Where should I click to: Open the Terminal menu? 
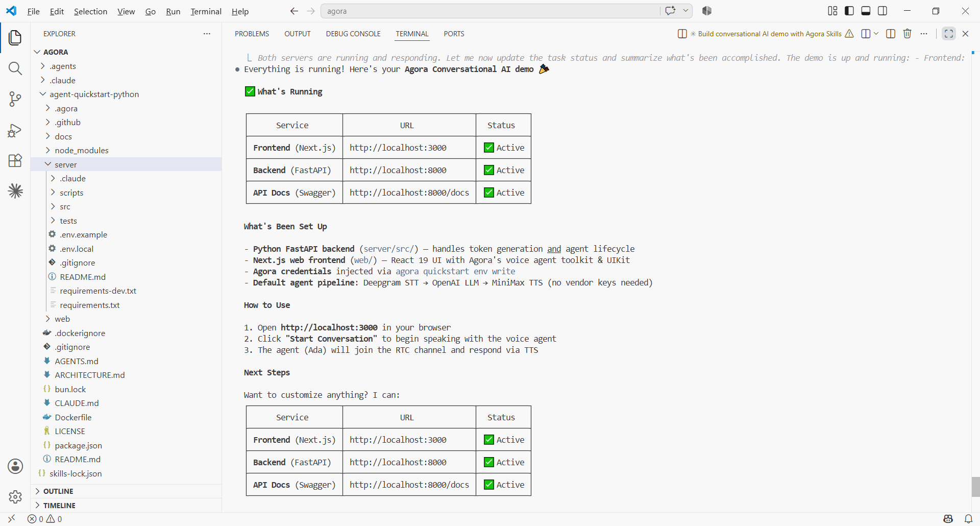click(x=206, y=11)
